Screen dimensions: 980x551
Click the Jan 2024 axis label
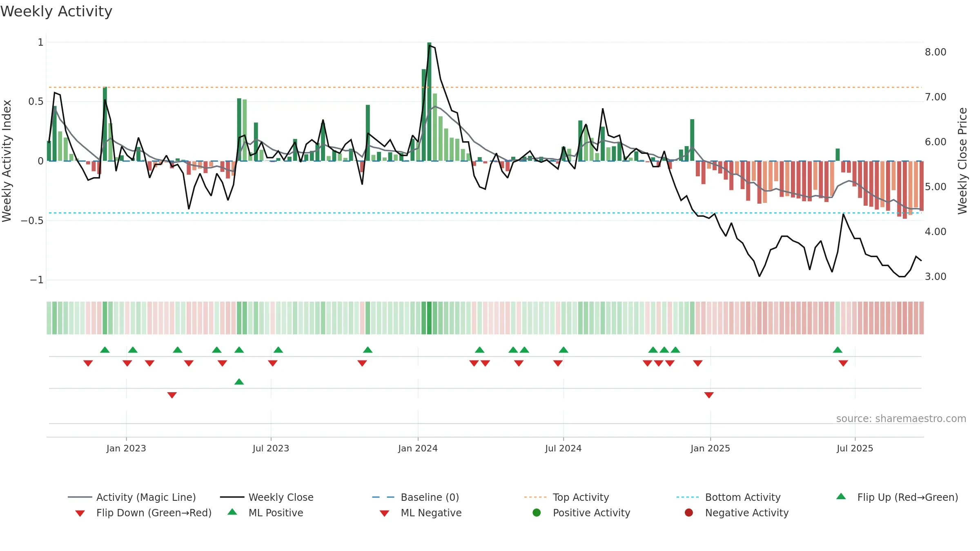click(418, 448)
